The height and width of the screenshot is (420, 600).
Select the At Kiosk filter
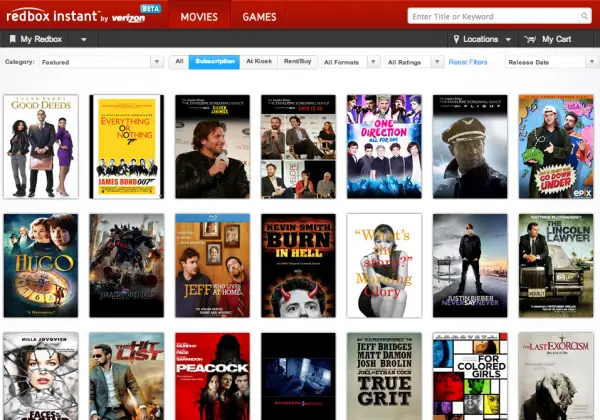pos(259,62)
